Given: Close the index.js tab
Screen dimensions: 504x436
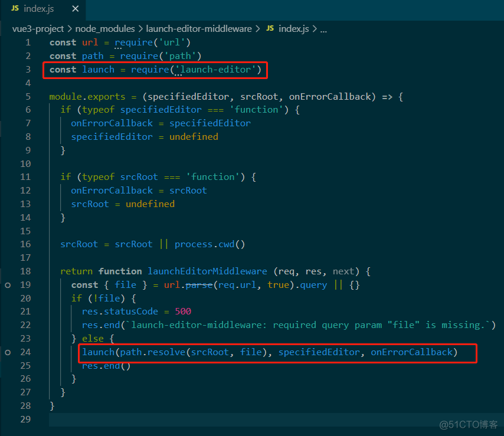Looking at the screenshot, I should tap(74, 9).
